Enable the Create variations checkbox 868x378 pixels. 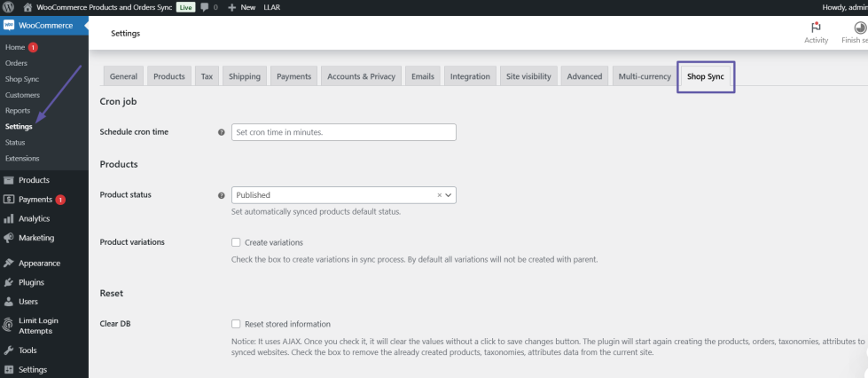click(236, 242)
